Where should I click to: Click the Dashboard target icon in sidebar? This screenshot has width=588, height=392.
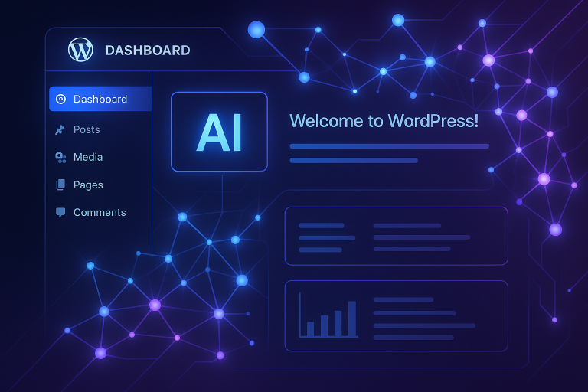(60, 99)
